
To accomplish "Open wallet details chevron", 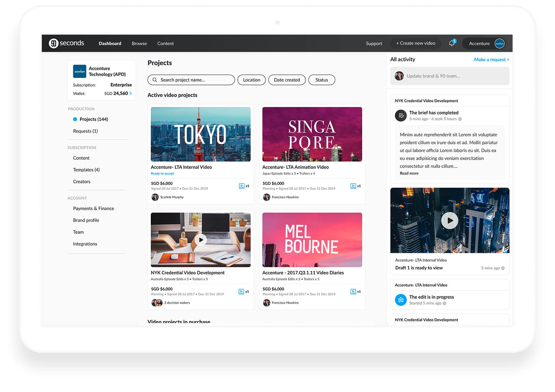I will 130,93.
